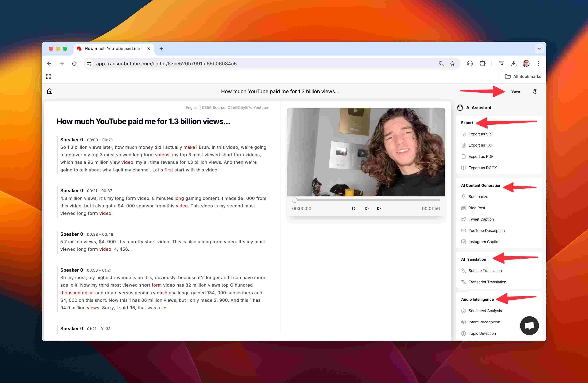This screenshot has width=588, height=383.
Task: Generate a Tweet Caption
Action: (481, 219)
